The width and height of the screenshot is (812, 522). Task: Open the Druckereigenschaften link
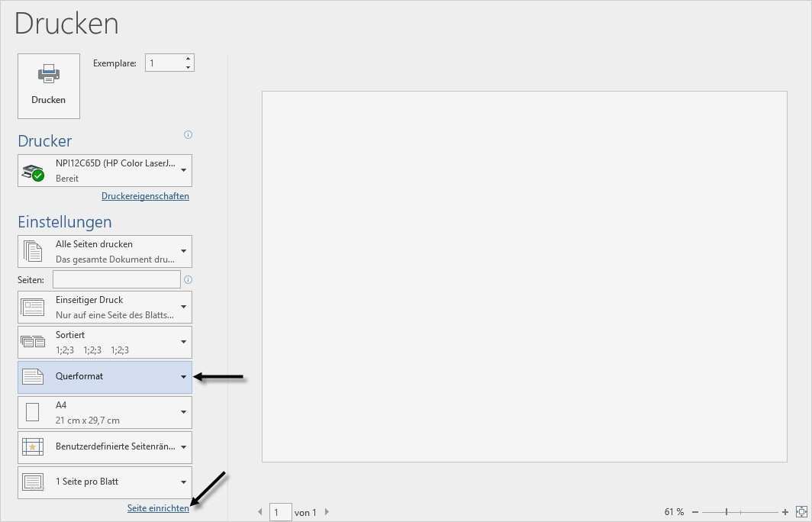click(145, 196)
